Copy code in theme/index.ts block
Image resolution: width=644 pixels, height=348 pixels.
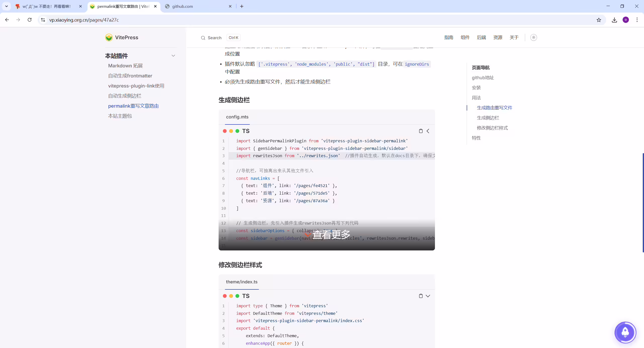(x=421, y=296)
